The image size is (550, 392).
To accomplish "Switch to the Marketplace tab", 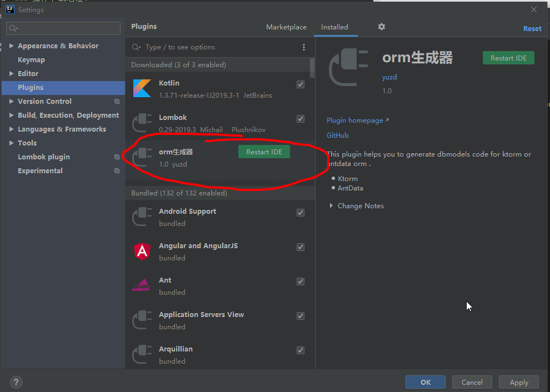I will click(x=286, y=27).
